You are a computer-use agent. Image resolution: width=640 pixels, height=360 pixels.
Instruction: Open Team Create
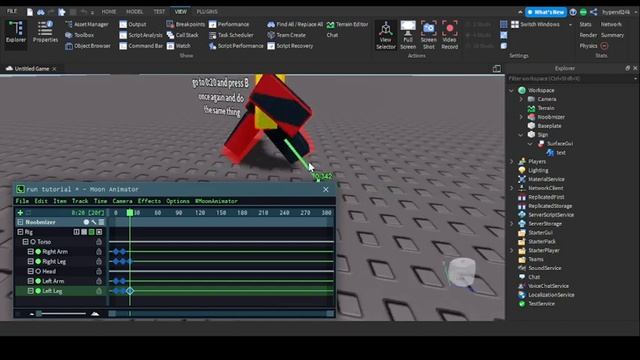click(x=287, y=35)
